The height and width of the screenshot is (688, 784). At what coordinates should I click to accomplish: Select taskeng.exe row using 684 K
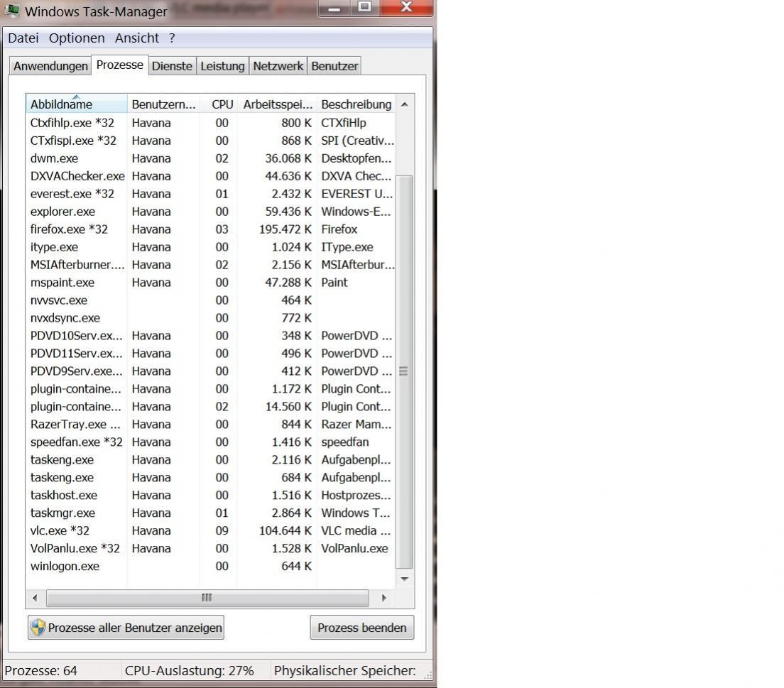pyautogui.click(x=210, y=478)
